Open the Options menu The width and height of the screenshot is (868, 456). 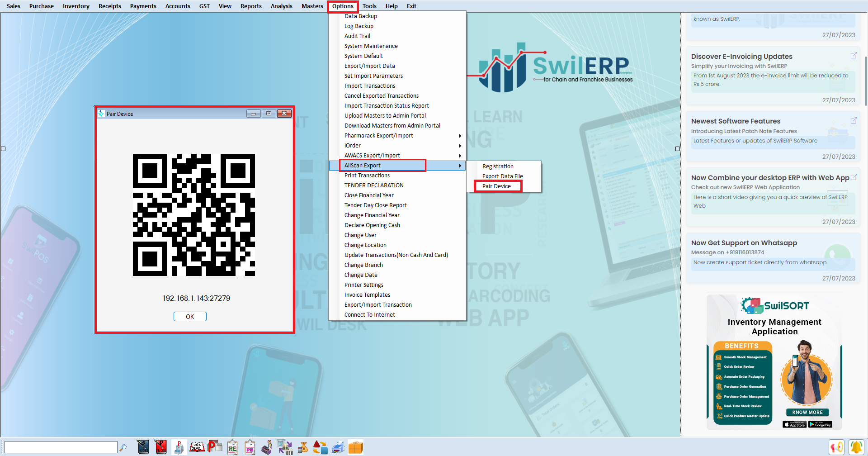(x=343, y=6)
